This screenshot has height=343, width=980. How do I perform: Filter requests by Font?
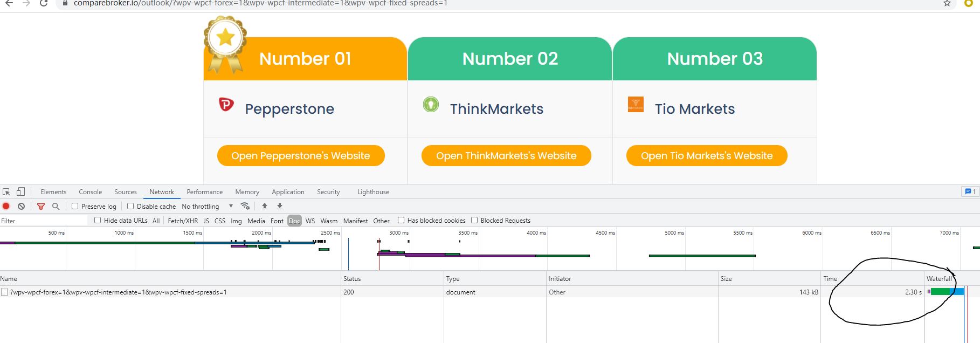pyautogui.click(x=277, y=221)
